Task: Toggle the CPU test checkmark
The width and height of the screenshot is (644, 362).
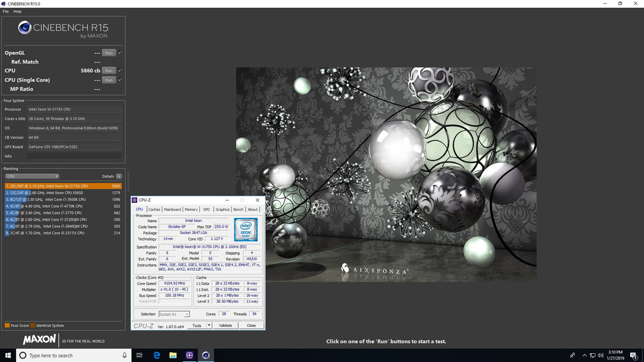Action: [121, 70]
